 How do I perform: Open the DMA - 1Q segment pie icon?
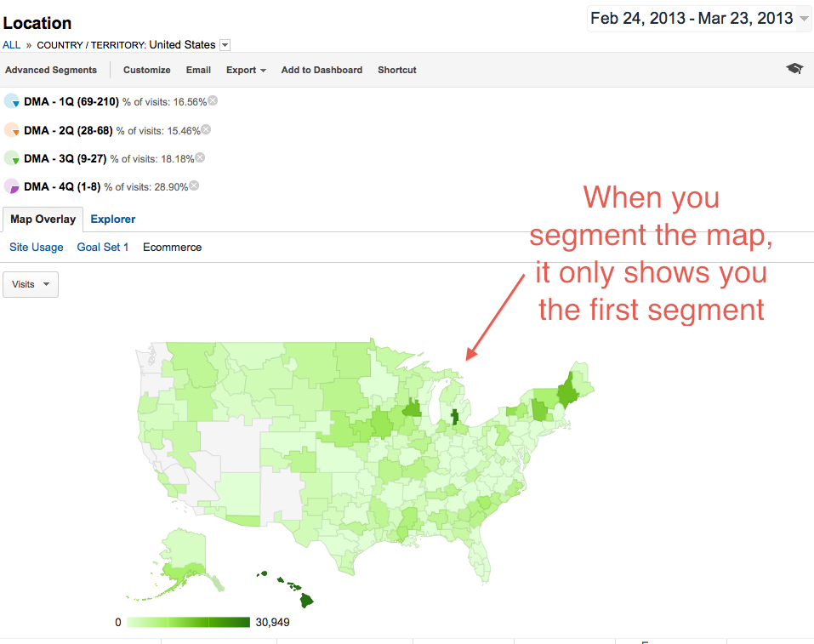[12, 100]
